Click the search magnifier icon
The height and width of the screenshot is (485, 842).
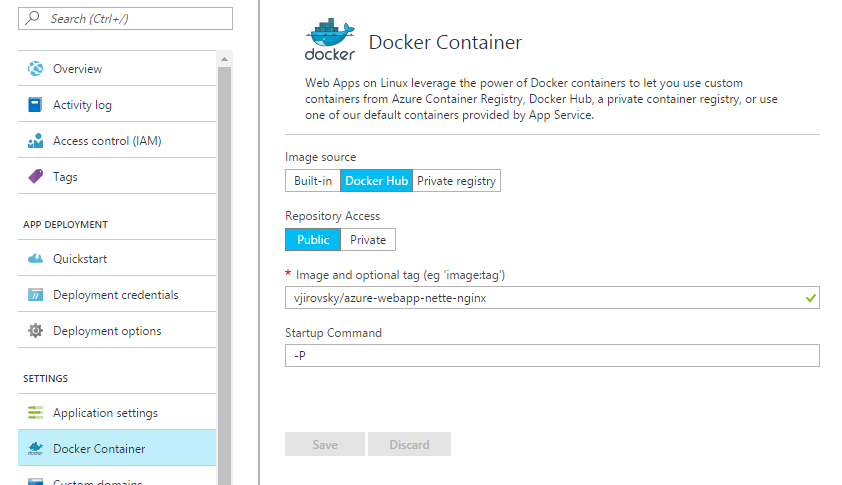(x=32, y=18)
